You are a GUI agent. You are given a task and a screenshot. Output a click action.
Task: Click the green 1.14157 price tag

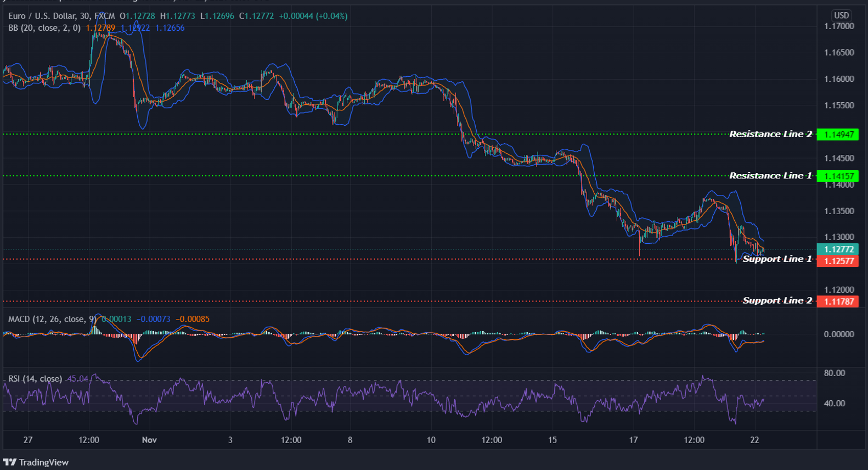[838, 176]
